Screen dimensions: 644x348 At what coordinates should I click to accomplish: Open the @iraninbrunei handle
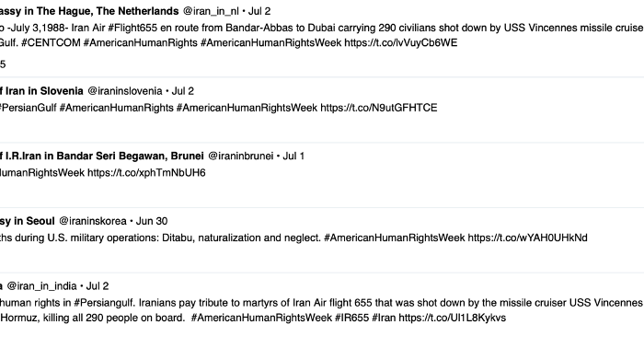coord(241,157)
